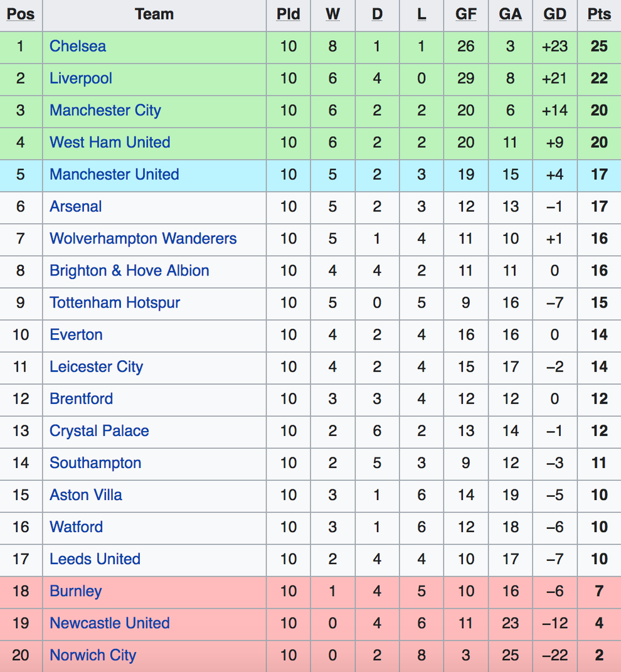Open the Norwich City link
The width and height of the screenshot is (621, 672).
pos(93,655)
